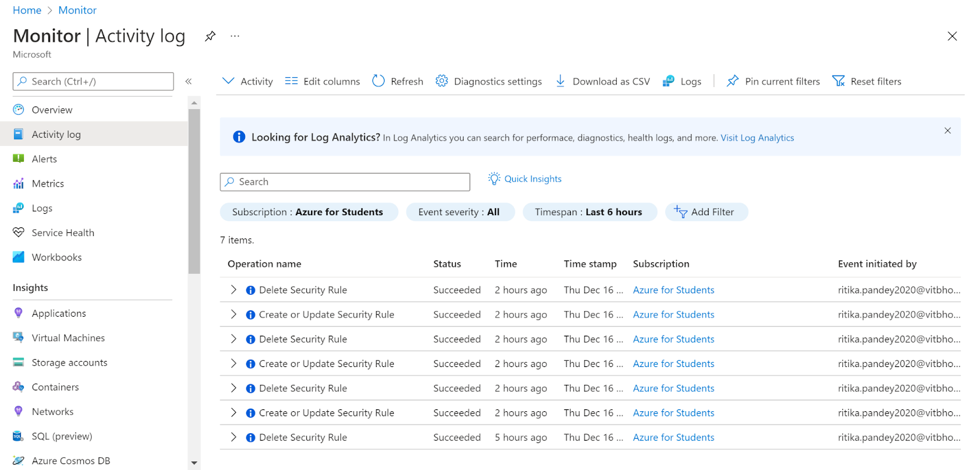This screenshot has height=470, width=980.
Task: Expand the first Delete Security Rule row
Action: (x=233, y=290)
